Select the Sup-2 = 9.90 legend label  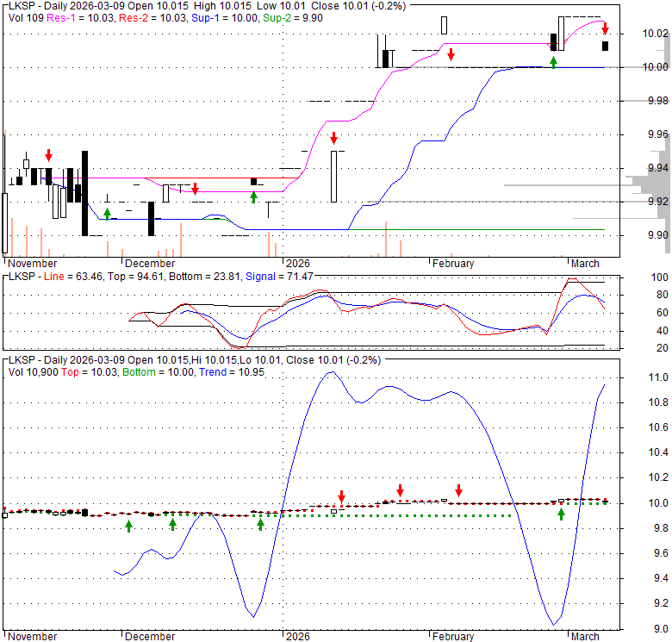tap(293, 18)
